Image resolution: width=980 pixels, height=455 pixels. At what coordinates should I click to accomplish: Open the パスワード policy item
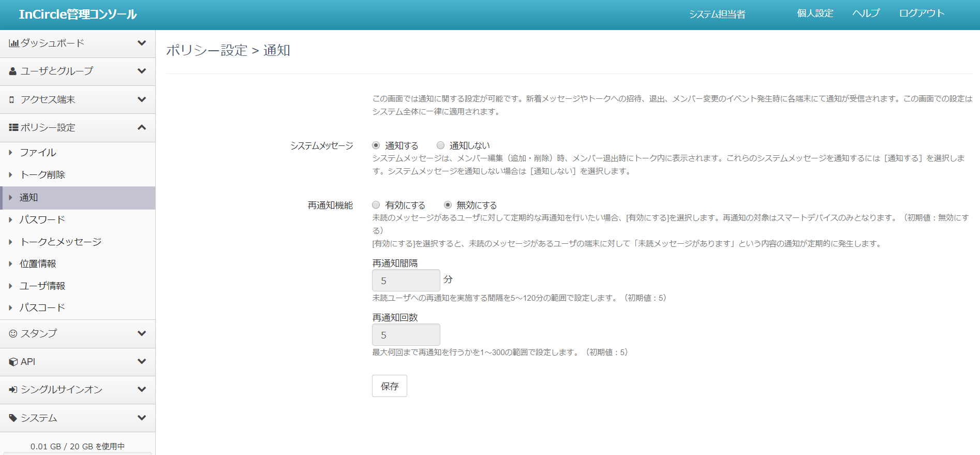point(42,219)
